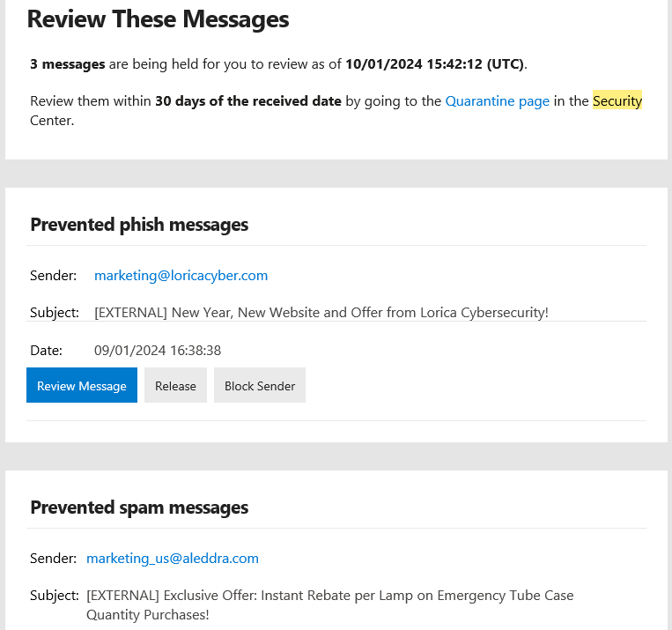Click the Review These Messages heading
This screenshot has width=672, height=630.
158,19
